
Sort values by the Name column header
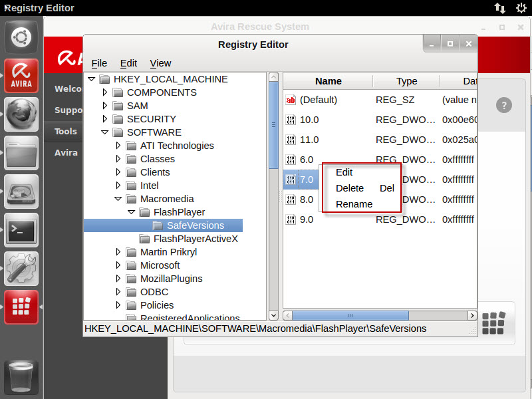[328, 81]
